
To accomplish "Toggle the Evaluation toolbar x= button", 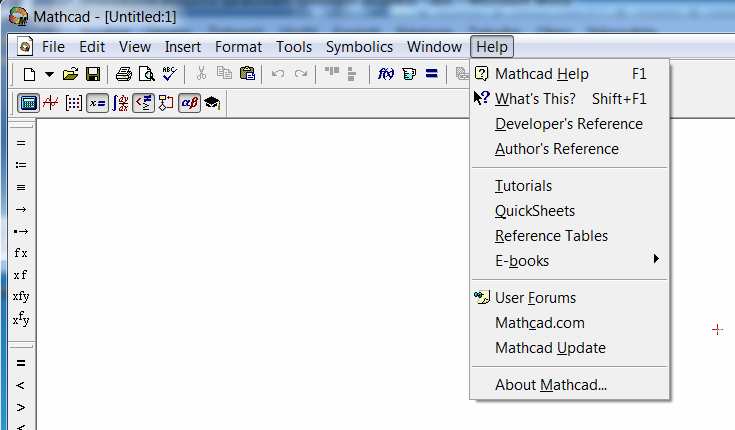I will pyautogui.click(x=98, y=103).
